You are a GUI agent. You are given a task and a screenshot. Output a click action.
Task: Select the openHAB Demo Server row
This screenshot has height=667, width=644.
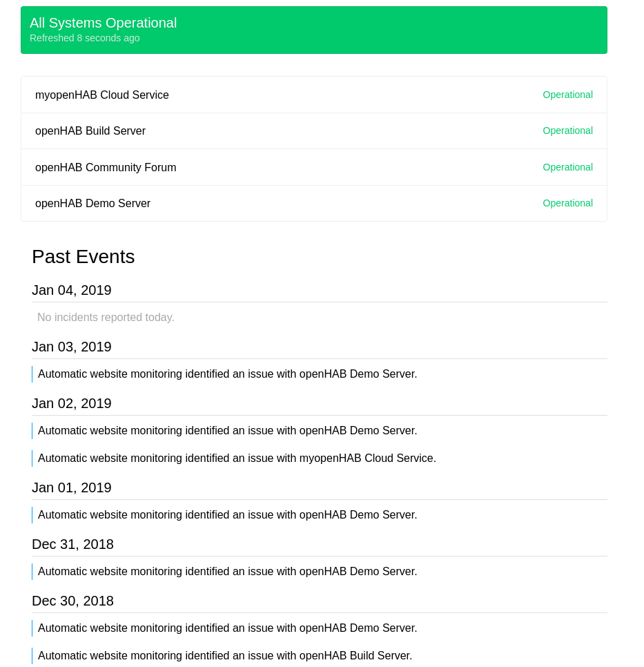click(93, 203)
